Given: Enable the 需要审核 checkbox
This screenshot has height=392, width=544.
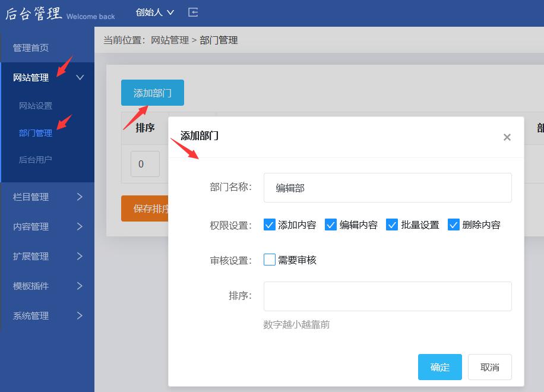Looking at the screenshot, I should (270, 260).
